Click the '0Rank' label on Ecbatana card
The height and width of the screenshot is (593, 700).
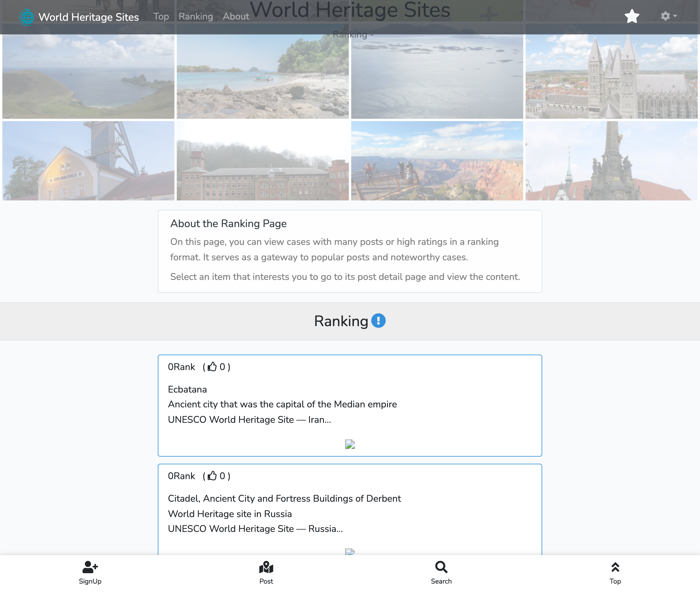point(181,367)
